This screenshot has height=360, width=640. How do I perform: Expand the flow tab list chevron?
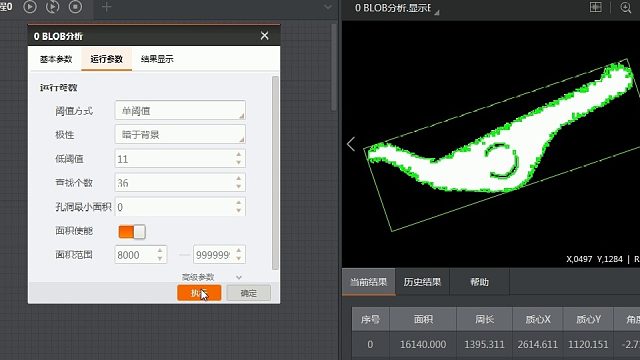[328, 7]
